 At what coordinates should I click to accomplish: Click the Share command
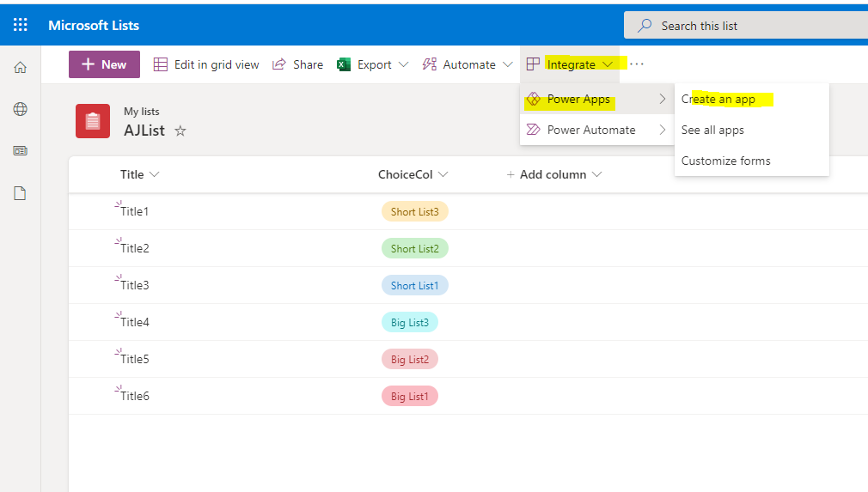(x=298, y=64)
